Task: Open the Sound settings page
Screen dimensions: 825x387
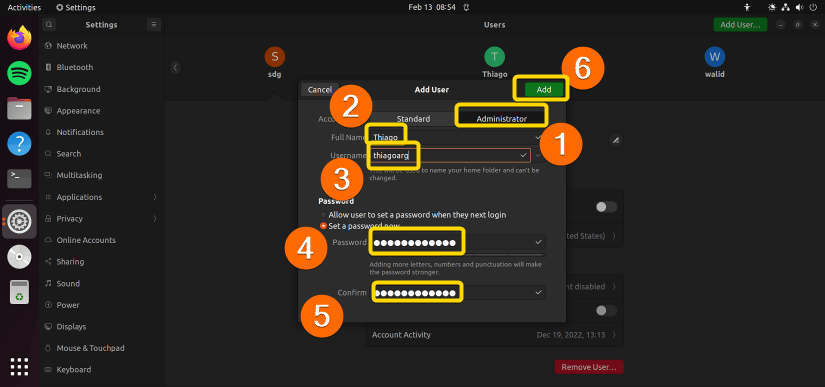Action: coord(102,284)
